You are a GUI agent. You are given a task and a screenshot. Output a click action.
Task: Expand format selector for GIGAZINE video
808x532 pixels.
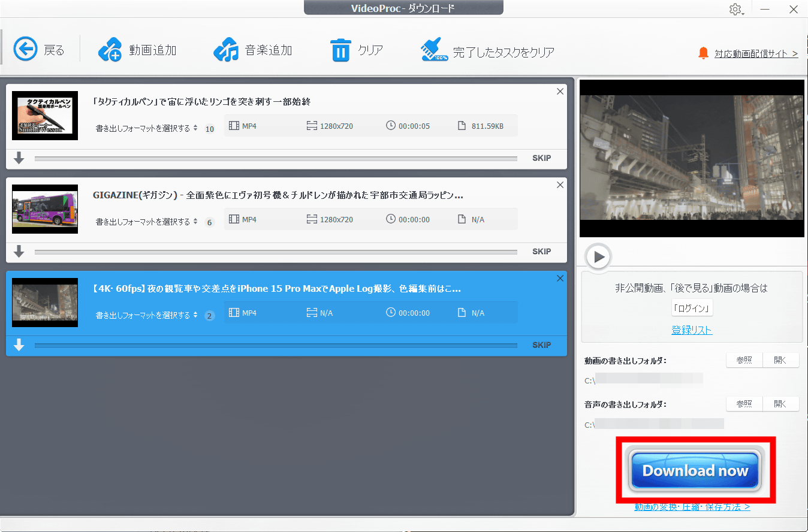point(146,222)
